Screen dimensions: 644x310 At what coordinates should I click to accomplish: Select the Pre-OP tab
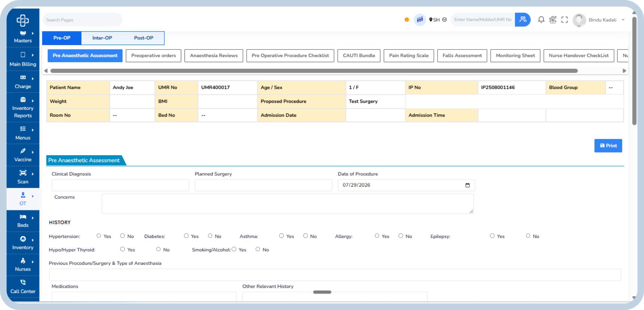62,38
